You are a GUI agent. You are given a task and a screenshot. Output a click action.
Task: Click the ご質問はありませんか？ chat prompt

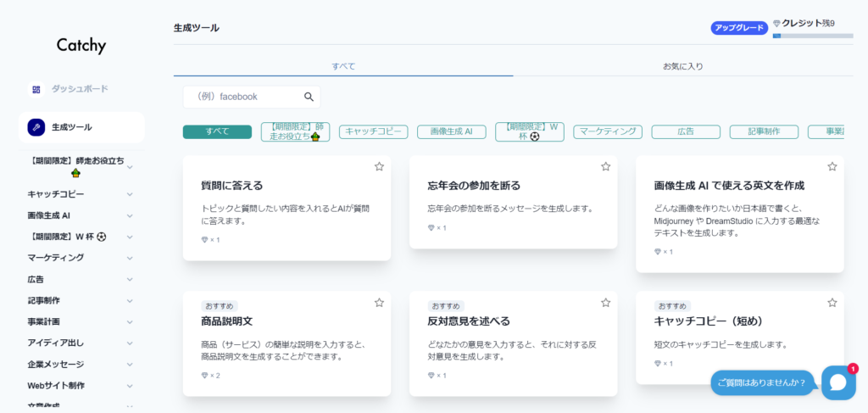click(x=762, y=382)
